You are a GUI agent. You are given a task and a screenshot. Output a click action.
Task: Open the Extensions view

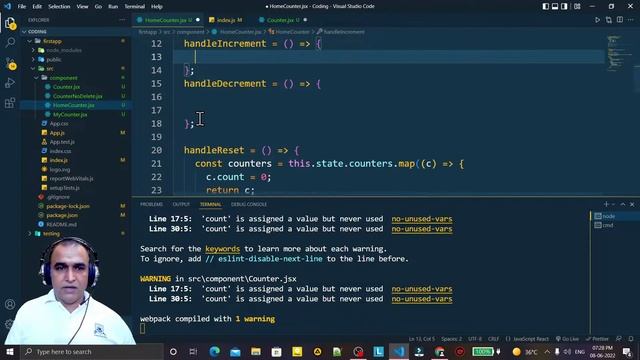[x=10, y=102]
